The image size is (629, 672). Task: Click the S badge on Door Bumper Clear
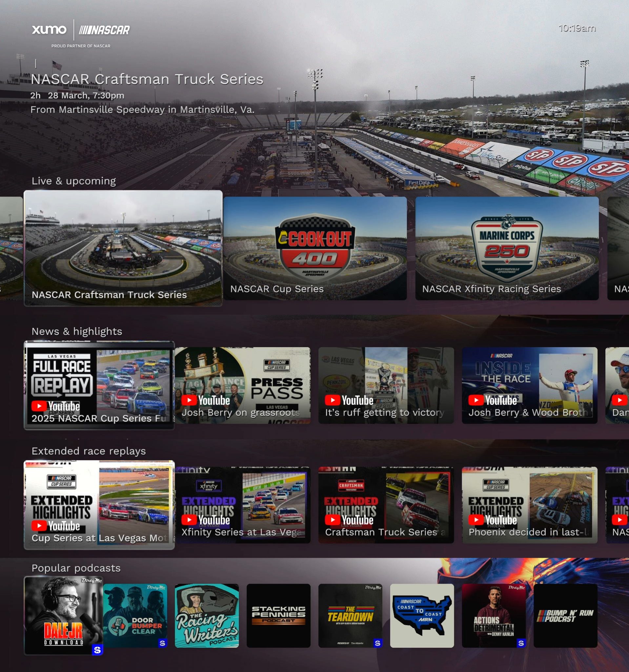[162, 643]
